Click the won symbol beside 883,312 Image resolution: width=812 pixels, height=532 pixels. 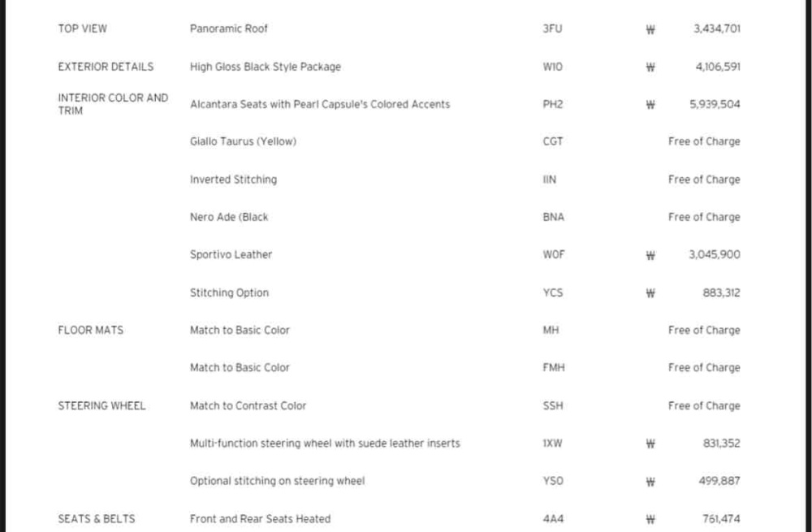pos(650,293)
